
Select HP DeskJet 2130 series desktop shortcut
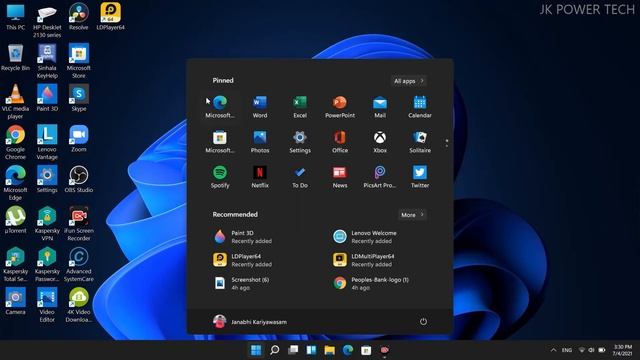coord(47,20)
